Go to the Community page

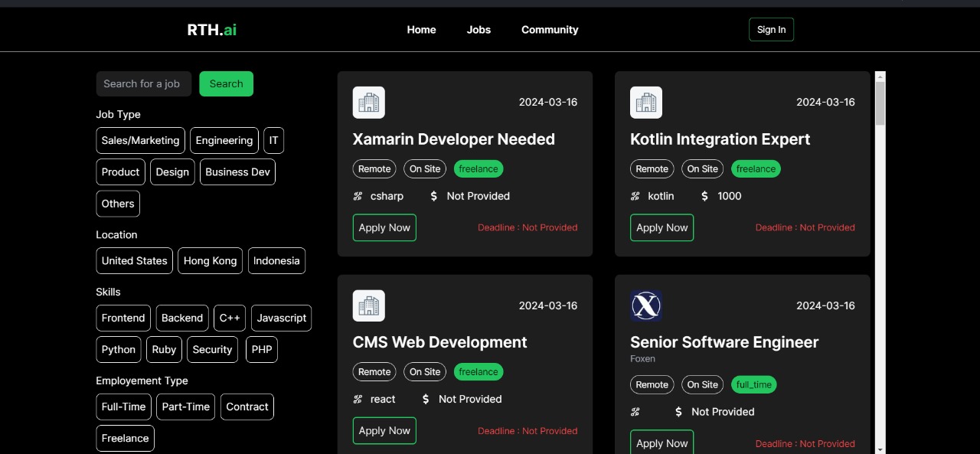point(550,30)
